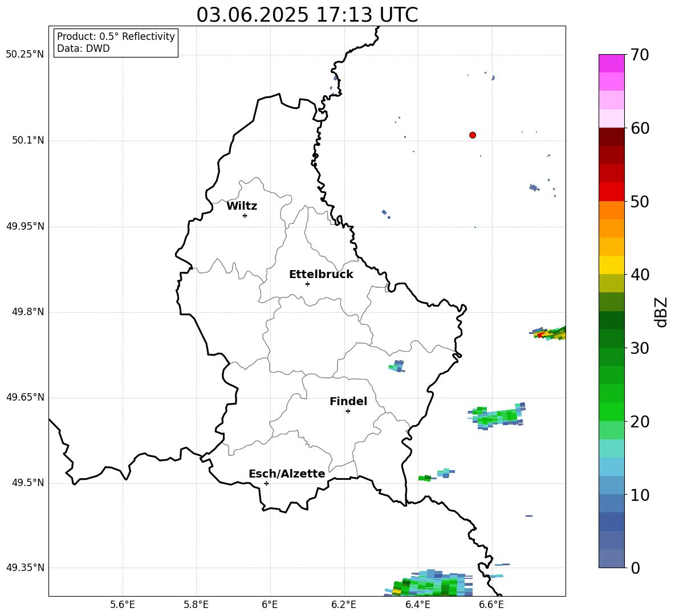Click the 5.6°E longitude label
This screenshot has height=616, width=675.
click(123, 605)
